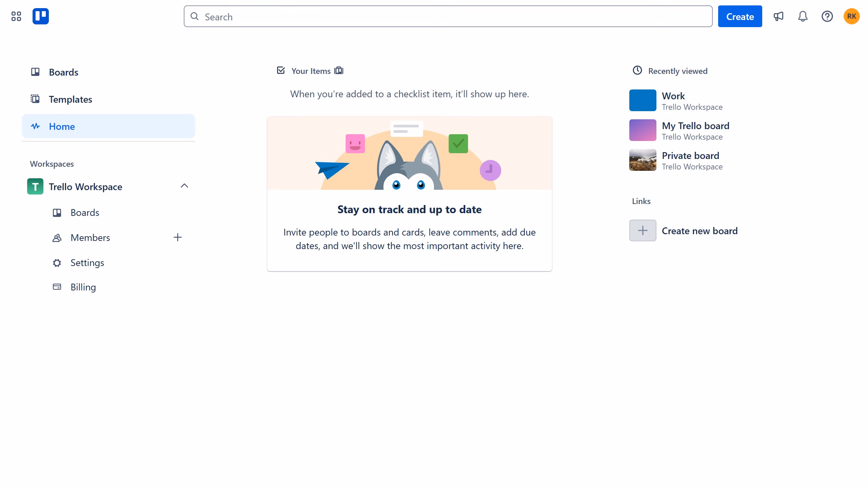Open the app switcher grid icon
The image size is (868, 488).
pyautogui.click(x=16, y=16)
